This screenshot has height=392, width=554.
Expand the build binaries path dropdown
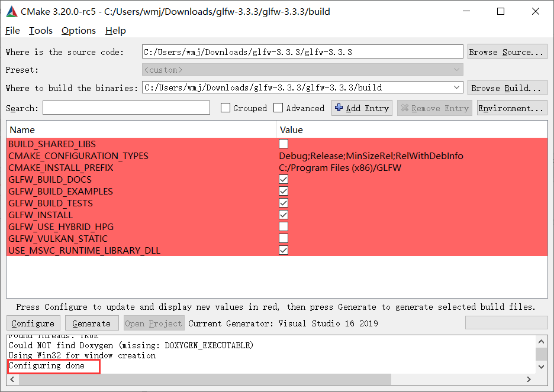pos(457,87)
